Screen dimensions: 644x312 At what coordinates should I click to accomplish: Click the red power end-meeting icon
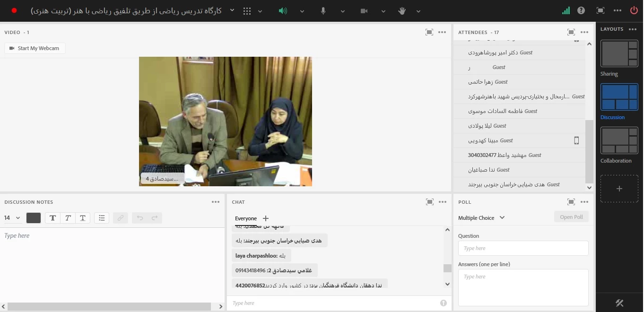click(634, 10)
